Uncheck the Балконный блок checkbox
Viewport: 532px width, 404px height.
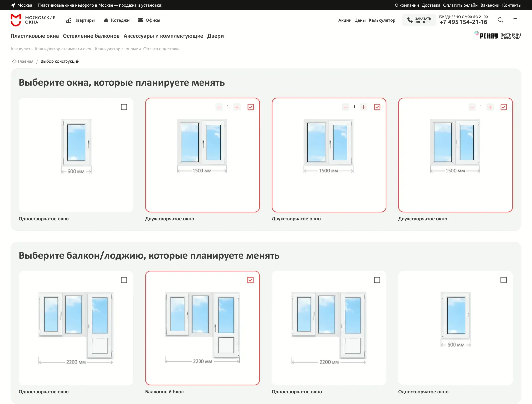click(x=251, y=280)
